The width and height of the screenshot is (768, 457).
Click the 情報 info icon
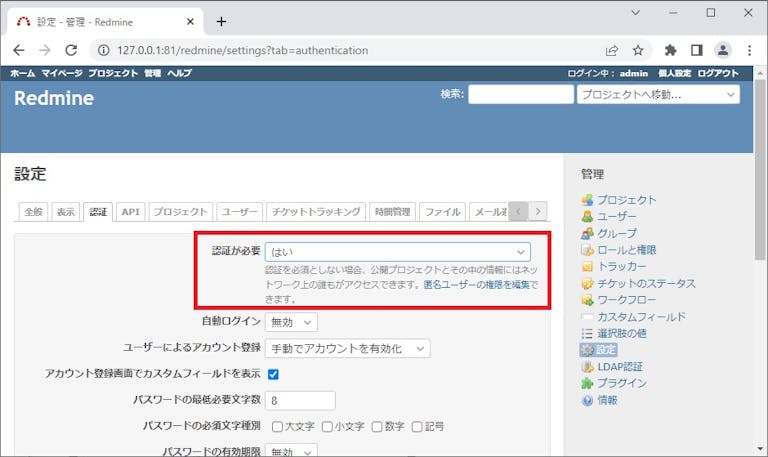587,400
